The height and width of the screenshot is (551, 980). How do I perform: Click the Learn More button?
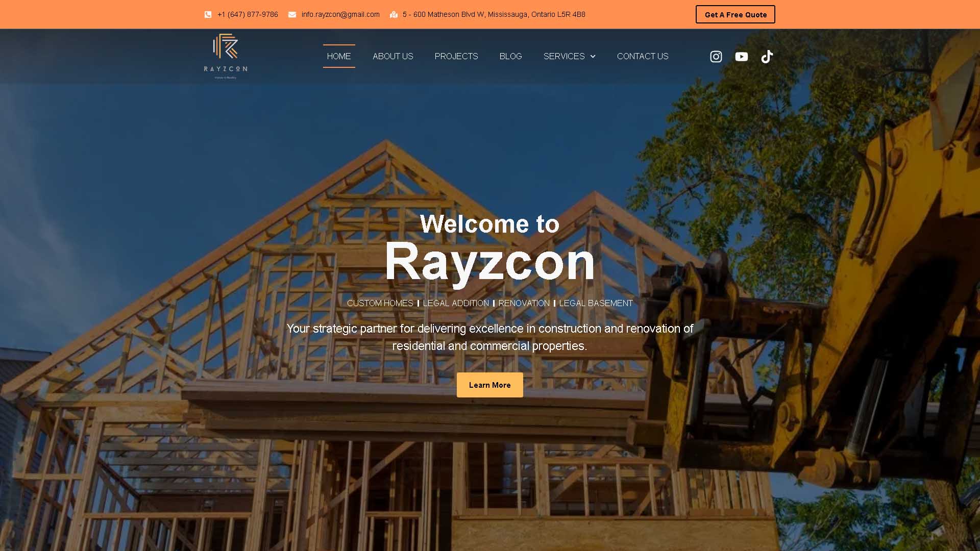pyautogui.click(x=489, y=385)
